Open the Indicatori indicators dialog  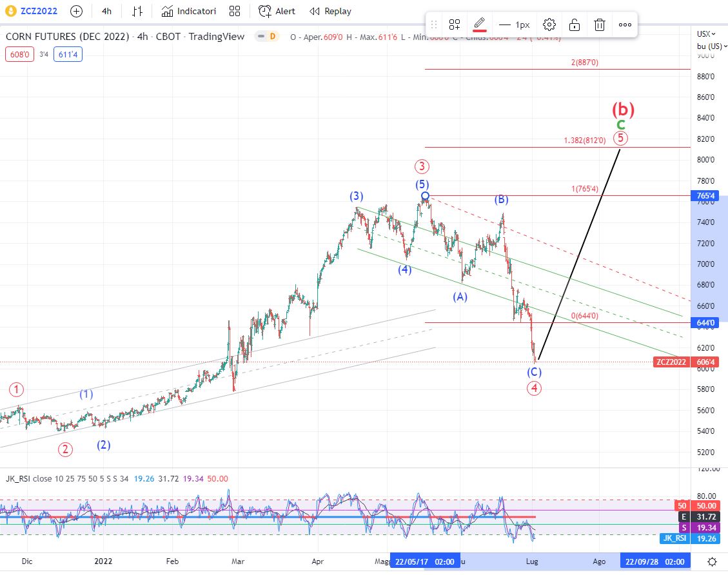click(188, 11)
